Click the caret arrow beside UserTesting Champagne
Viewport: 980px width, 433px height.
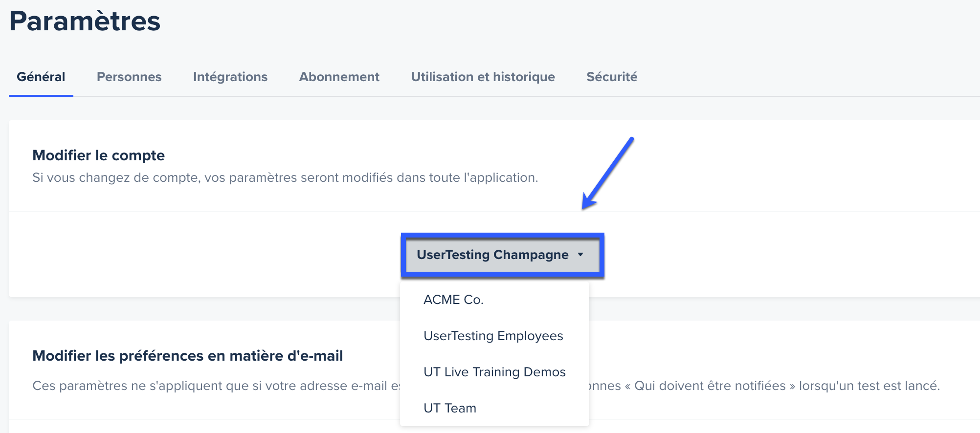click(580, 255)
